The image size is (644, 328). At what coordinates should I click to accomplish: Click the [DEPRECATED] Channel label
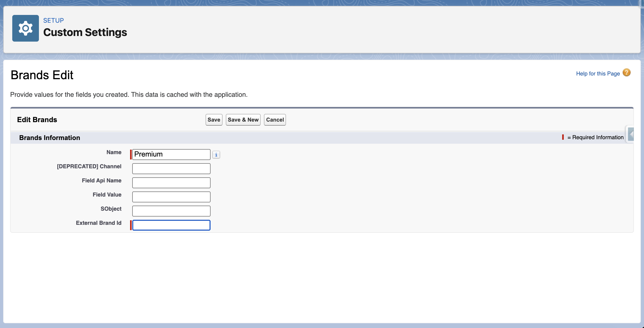tap(89, 166)
